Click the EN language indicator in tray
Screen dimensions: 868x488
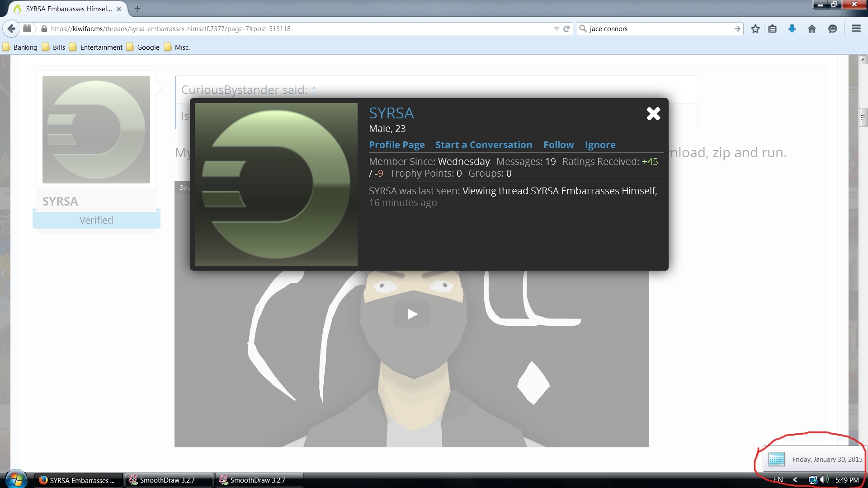tap(778, 480)
